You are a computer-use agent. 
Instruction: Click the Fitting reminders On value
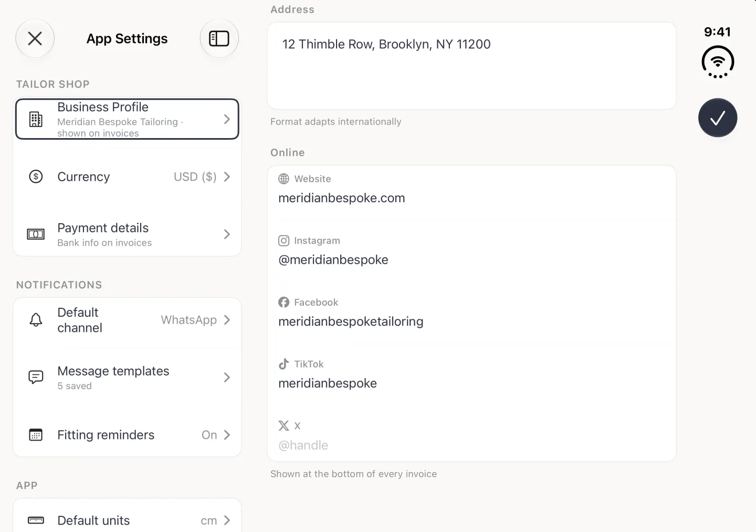click(209, 435)
